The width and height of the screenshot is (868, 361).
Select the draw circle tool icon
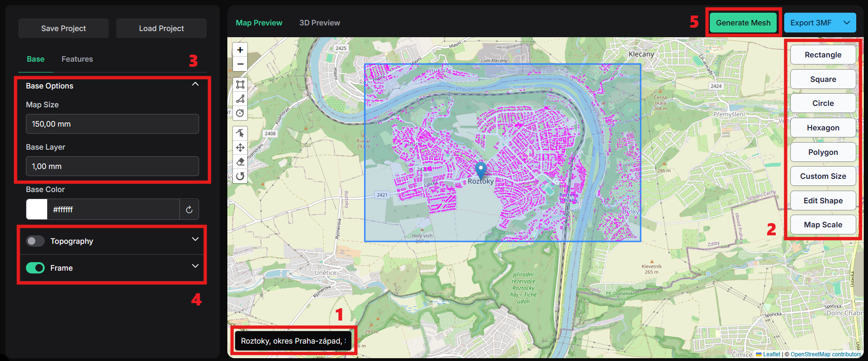240,113
